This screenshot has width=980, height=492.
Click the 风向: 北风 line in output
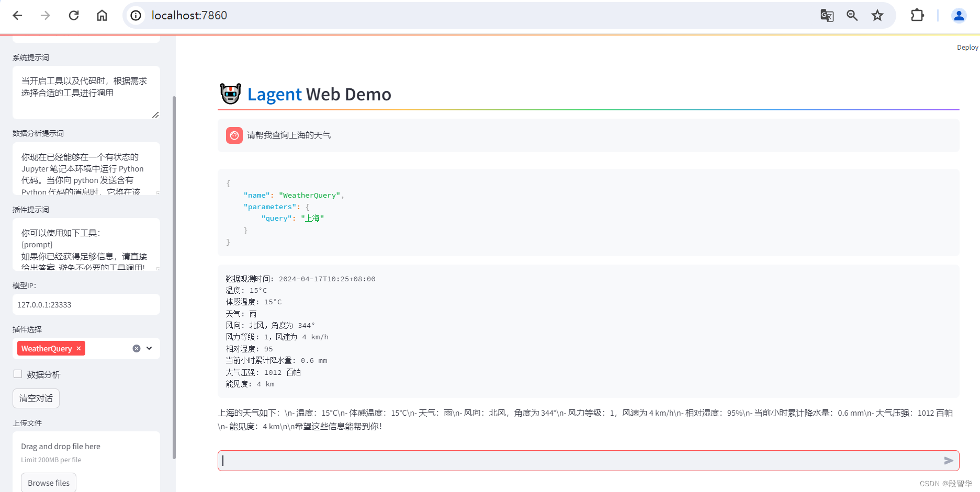(x=271, y=326)
